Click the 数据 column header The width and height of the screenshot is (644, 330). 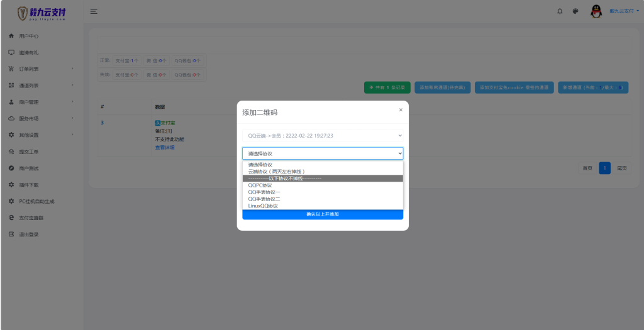point(160,107)
